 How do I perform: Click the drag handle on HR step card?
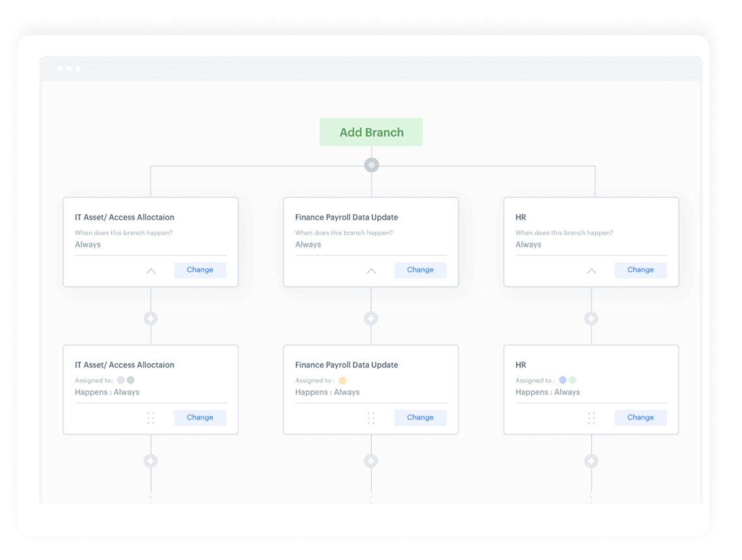click(x=592, y=418)
